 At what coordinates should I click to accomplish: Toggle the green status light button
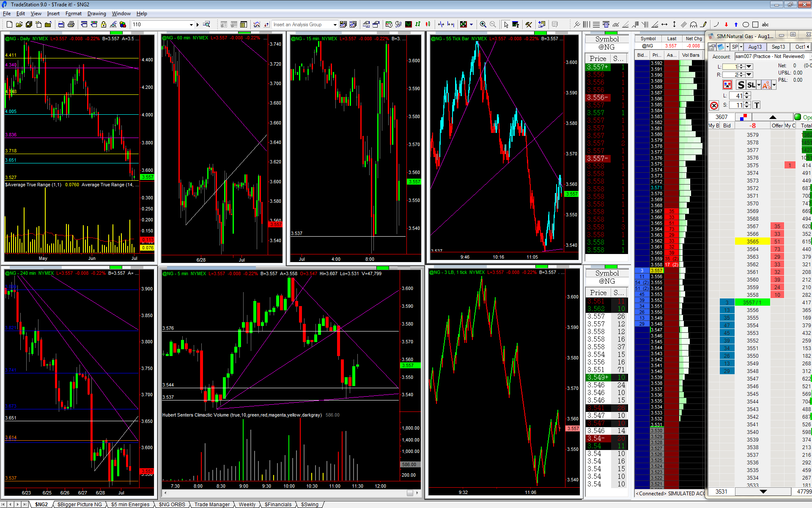(x=797, y=117)
